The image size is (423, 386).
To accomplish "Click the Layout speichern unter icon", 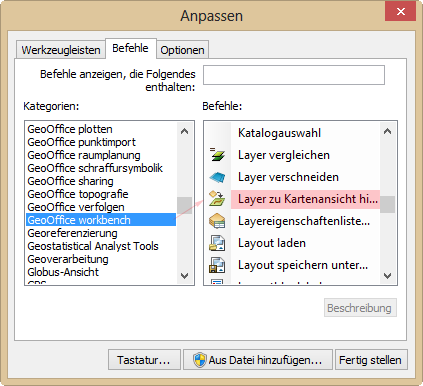I will pos(217,265).
